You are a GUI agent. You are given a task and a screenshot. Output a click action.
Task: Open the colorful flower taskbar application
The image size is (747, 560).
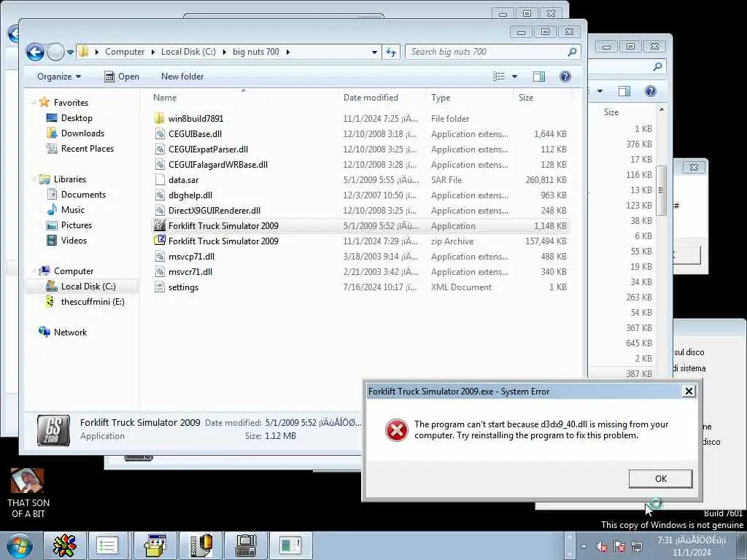tap(65, 545)
